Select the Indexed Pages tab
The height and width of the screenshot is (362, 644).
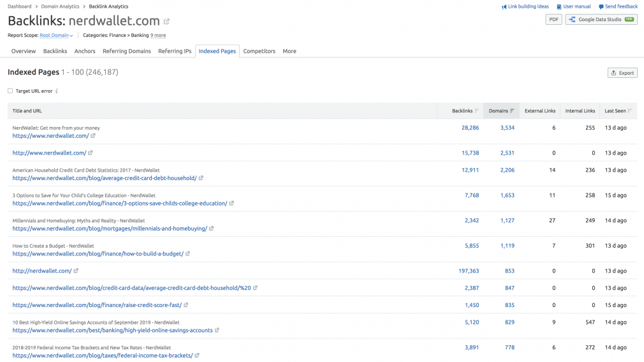pos(217,51)
